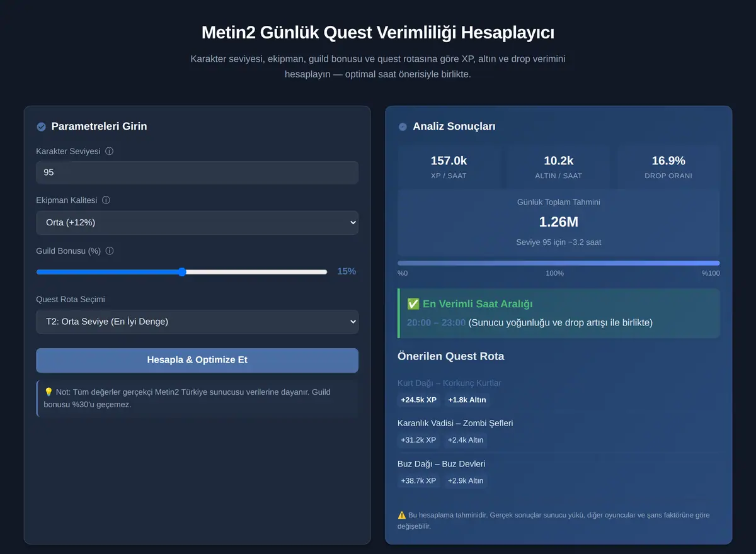Click info icon next to Karakter Seviyesi

click(110, 151)
